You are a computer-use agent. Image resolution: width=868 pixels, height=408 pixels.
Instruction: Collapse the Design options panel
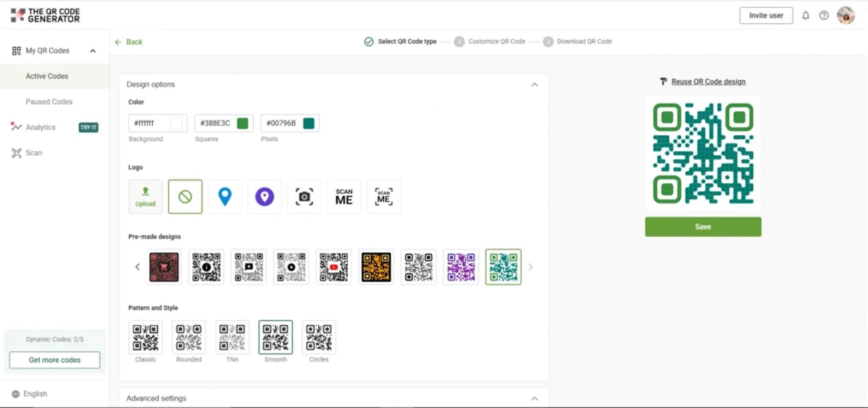(534, 85)
